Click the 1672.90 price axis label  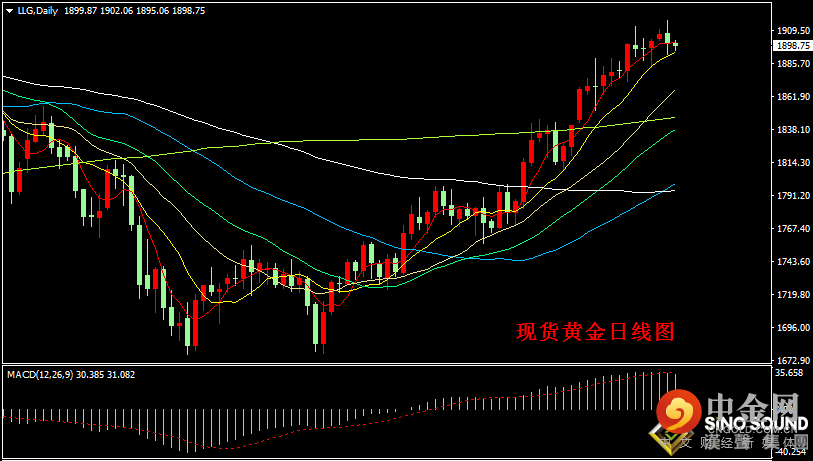[x=793, y=360]
